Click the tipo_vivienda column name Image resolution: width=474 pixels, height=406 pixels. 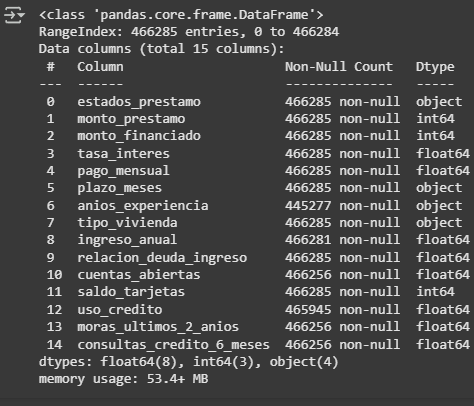tap(127, 223)
